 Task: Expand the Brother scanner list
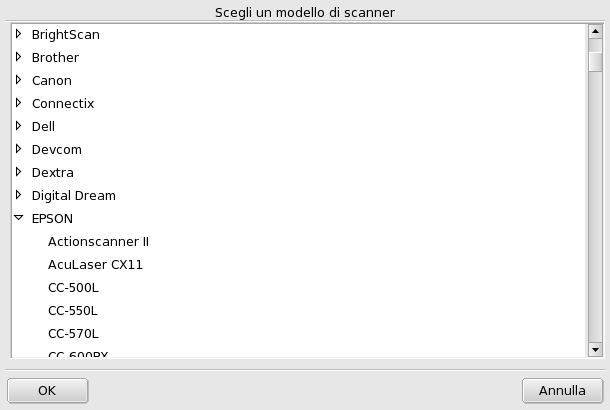point(18,57)
